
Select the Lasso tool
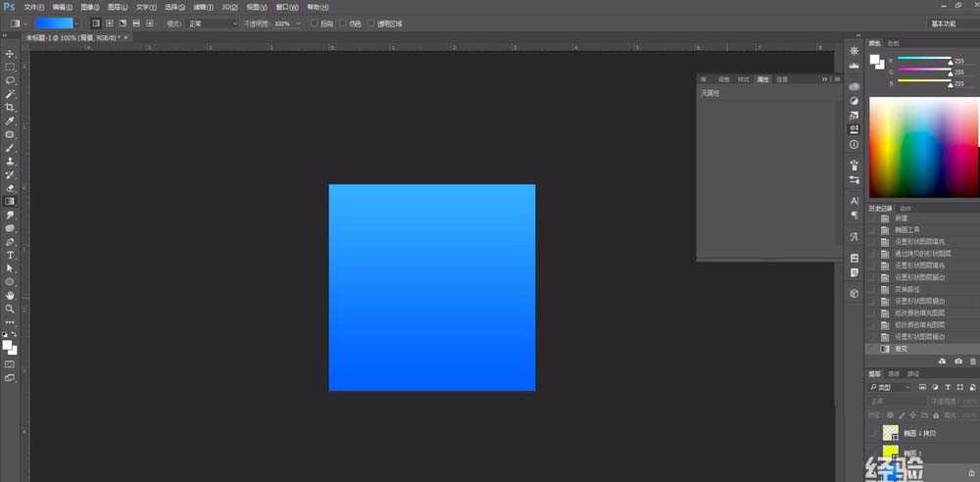(x=10, y=80)
